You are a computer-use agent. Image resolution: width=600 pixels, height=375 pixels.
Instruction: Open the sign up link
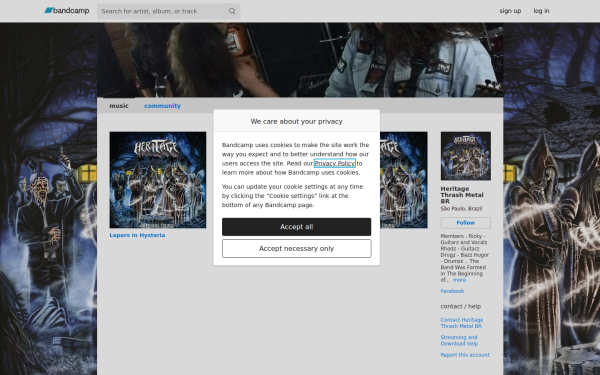click(x=510, y=11)
